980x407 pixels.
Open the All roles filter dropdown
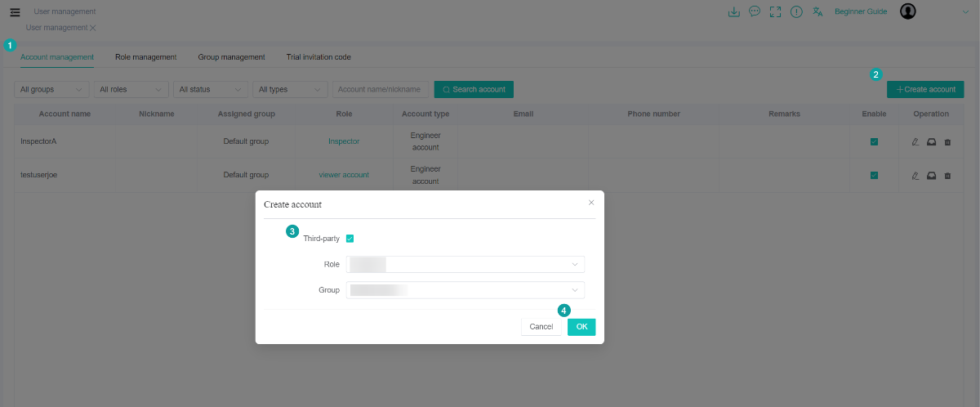pos(131,89)
